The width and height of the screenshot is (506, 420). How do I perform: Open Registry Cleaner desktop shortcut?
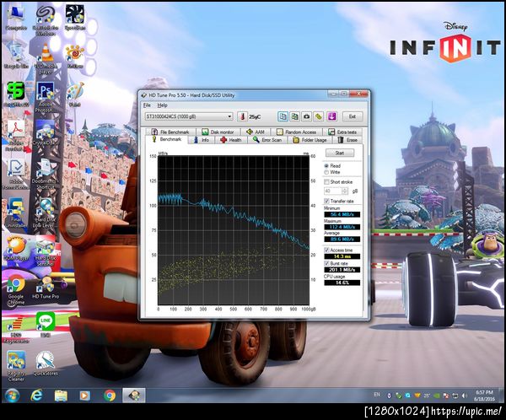(x=16, y=366)
